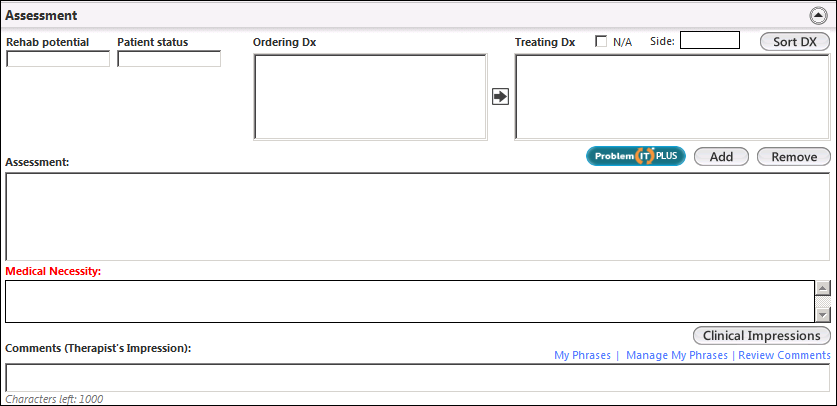The height and width of the screenshot is (406, 837).
Task: Click the Remove diagnosis button
Action: pos(794,157)
